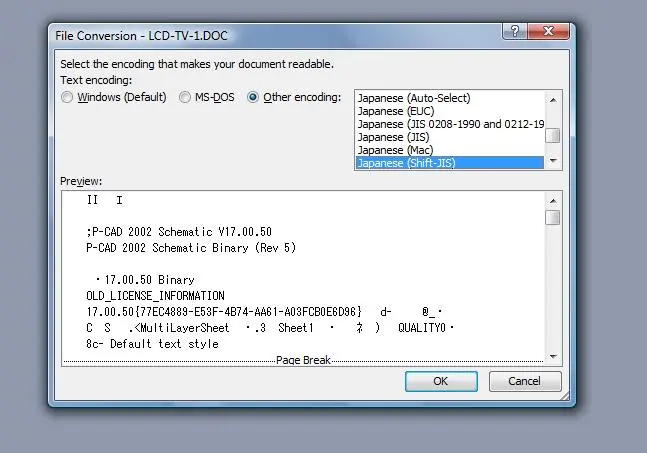Viewport: 647px width, 453px height.
Task: Click encoding list scroll down arrow
Action: tap(553, 160)
